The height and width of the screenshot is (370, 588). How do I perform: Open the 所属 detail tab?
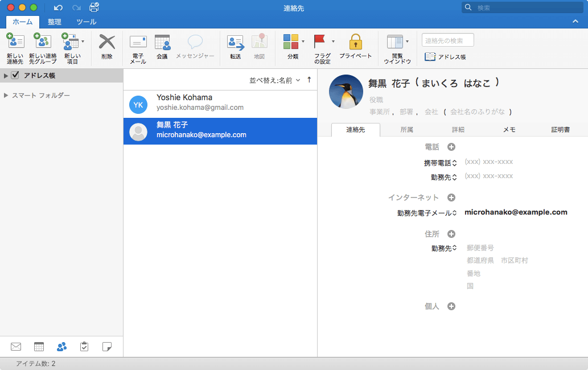407,130
